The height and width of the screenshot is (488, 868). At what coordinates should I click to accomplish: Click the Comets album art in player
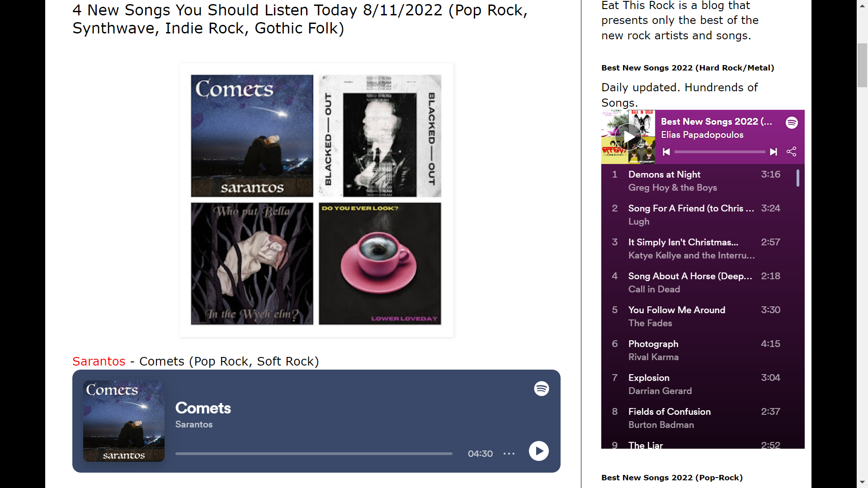124,421
